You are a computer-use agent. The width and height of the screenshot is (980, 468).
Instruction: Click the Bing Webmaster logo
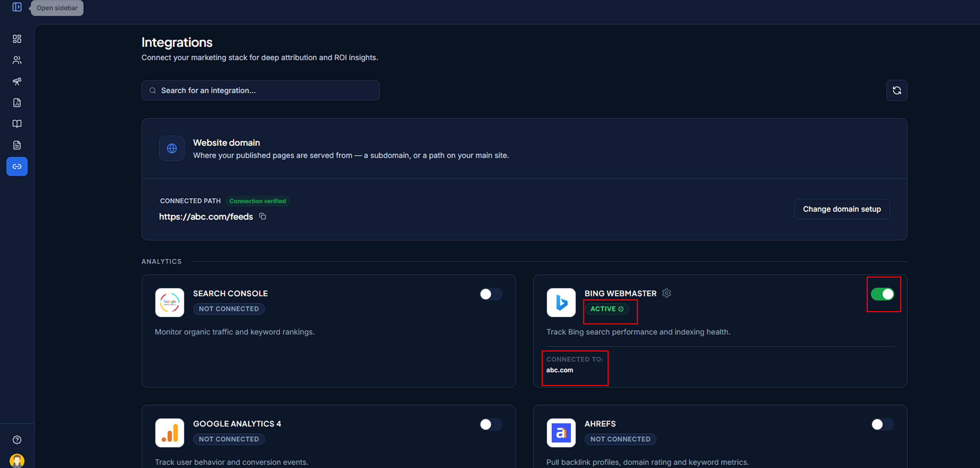point(561,303)
